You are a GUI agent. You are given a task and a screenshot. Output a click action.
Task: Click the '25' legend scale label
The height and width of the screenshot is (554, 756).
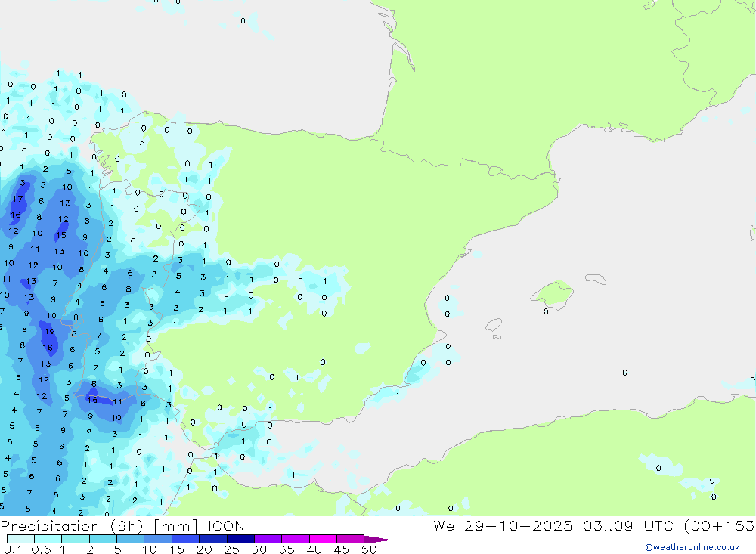coord(231,549)
